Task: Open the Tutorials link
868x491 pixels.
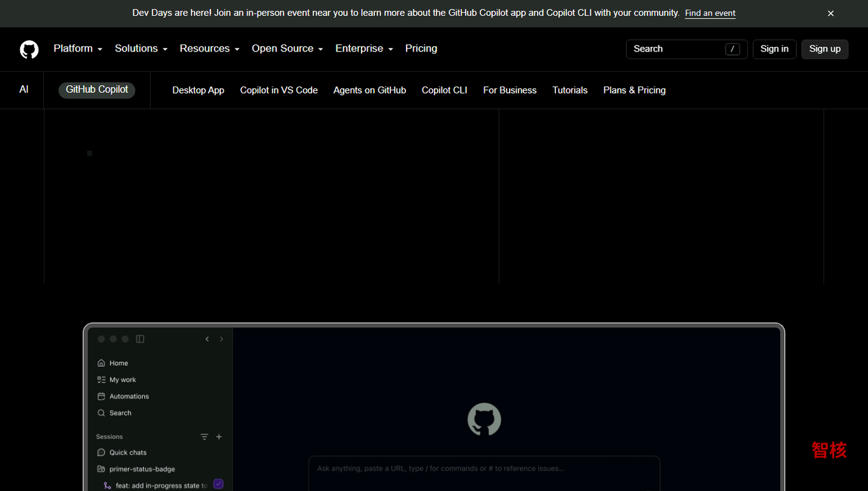Action: pos(570,90)
